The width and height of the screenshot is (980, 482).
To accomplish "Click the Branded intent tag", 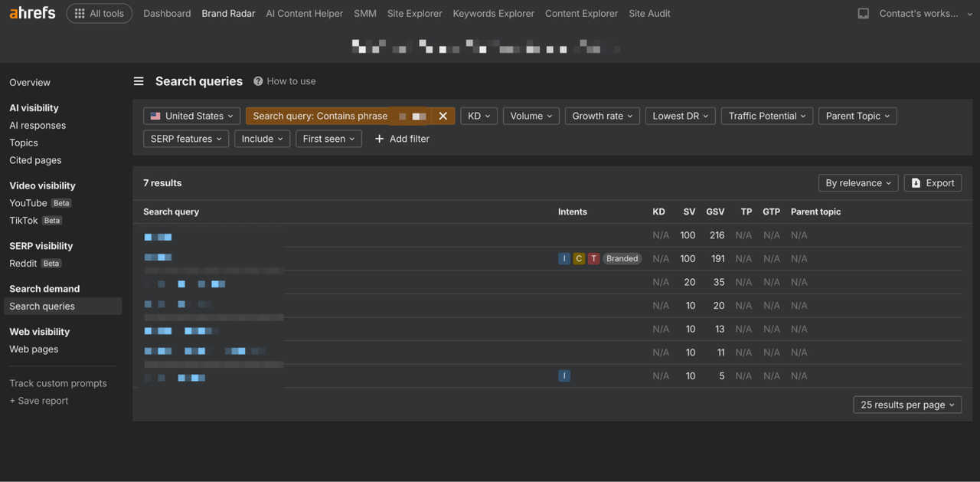I will [x=622, y=258].
